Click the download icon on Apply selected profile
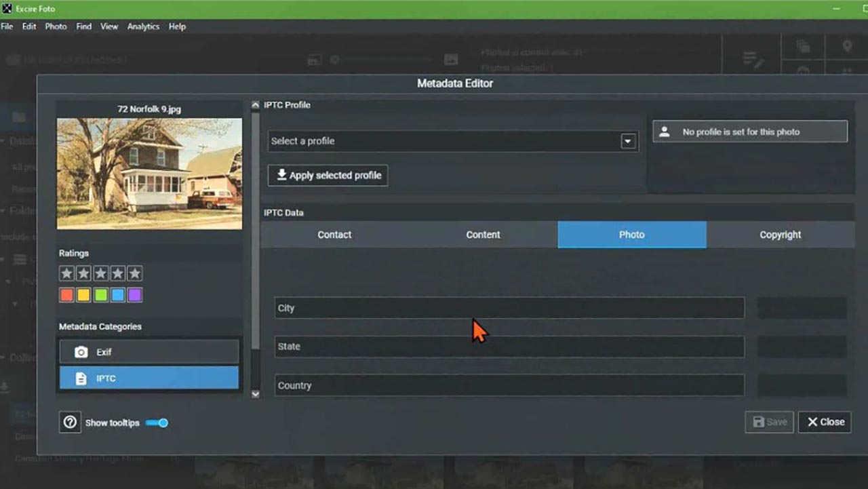The width and height of the screenshot is (868, 489). click(281, 174)
